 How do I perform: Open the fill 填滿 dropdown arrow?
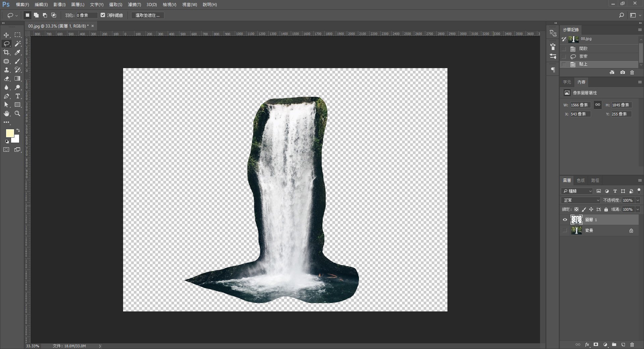[x=638, y=209]
